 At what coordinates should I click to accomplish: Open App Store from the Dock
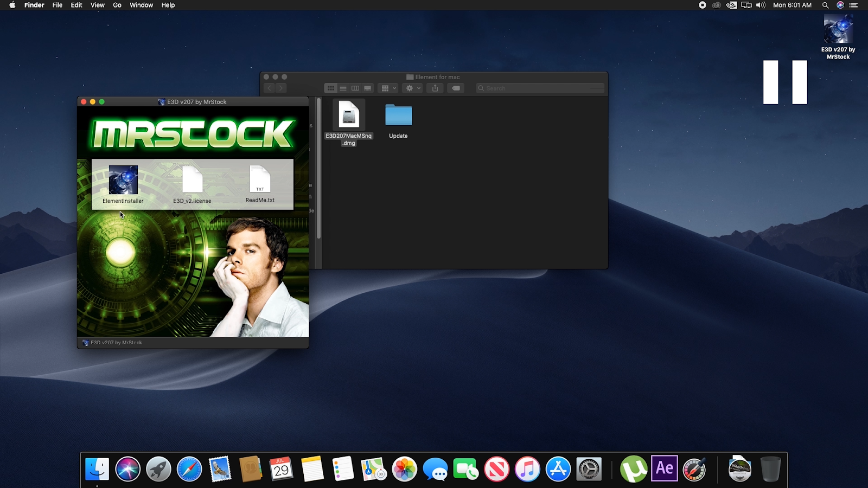(x=558, y=469)
